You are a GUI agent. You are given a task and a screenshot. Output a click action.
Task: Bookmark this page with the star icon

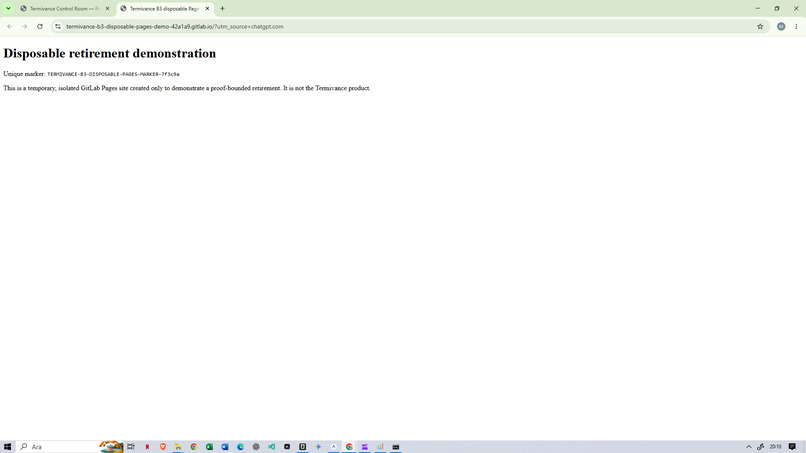point(760,26)
